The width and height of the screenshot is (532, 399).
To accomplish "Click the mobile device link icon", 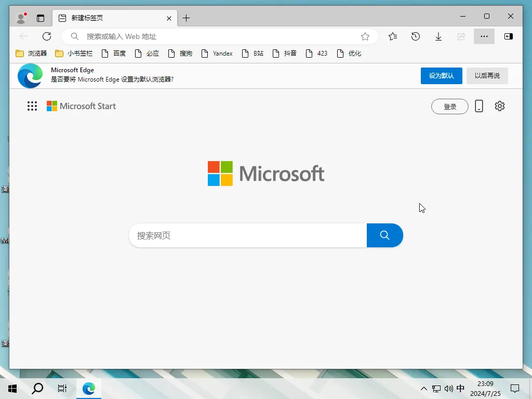I will pyautogui.click(x=478, y=106).
